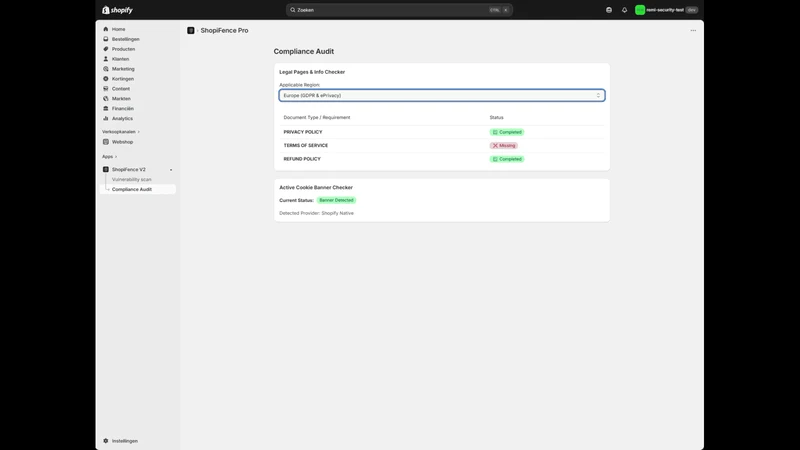Click the ShopiFence Pro breadcrumb title

pos(224,31)
